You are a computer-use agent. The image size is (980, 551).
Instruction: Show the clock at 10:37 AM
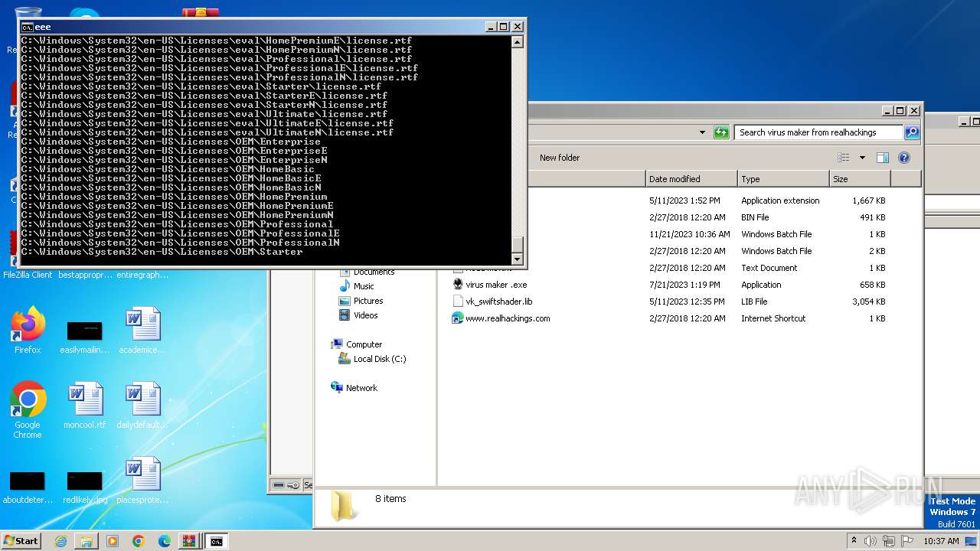(941, 541)
